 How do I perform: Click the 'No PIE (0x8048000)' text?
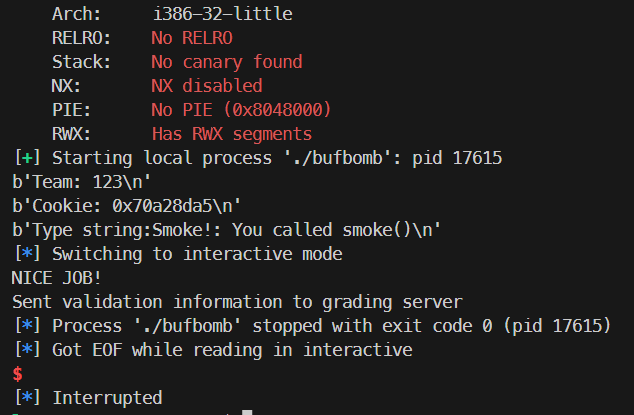tap(241, 110)
